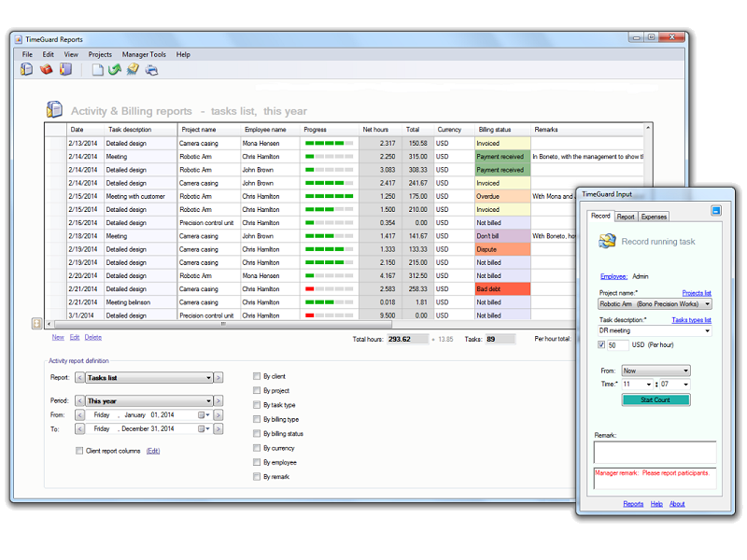Viewport: 747px width, 560px height.
Task: Enable the By employee checkbox
Action: [x=257, y=461]
